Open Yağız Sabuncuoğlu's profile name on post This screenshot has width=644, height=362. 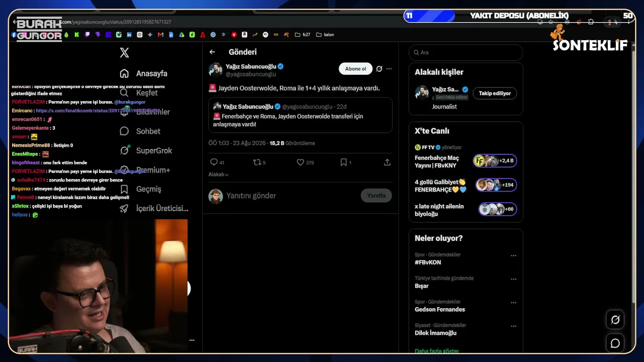(251, 66)
